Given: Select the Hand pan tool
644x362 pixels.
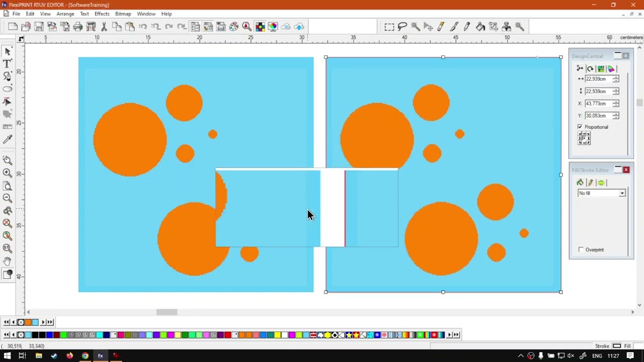Looking at the screenshot, I should pyautogui.click(x=8, y=261).
